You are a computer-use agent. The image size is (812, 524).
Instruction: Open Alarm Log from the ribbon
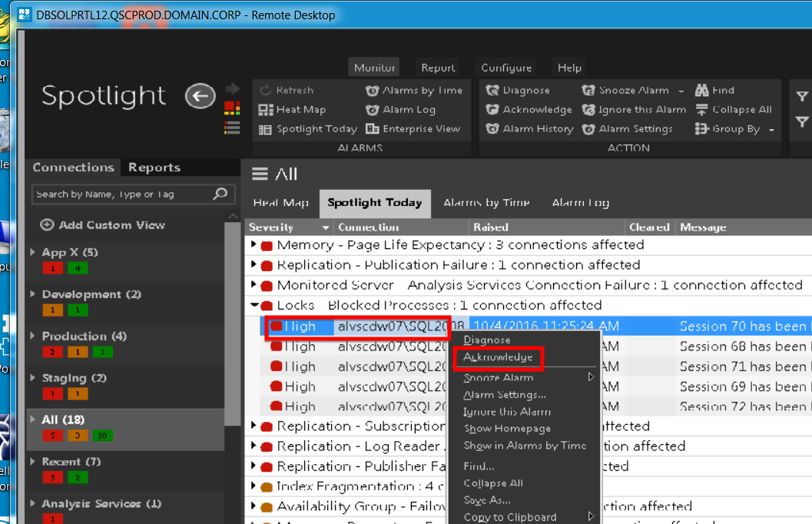pos(400,110)
